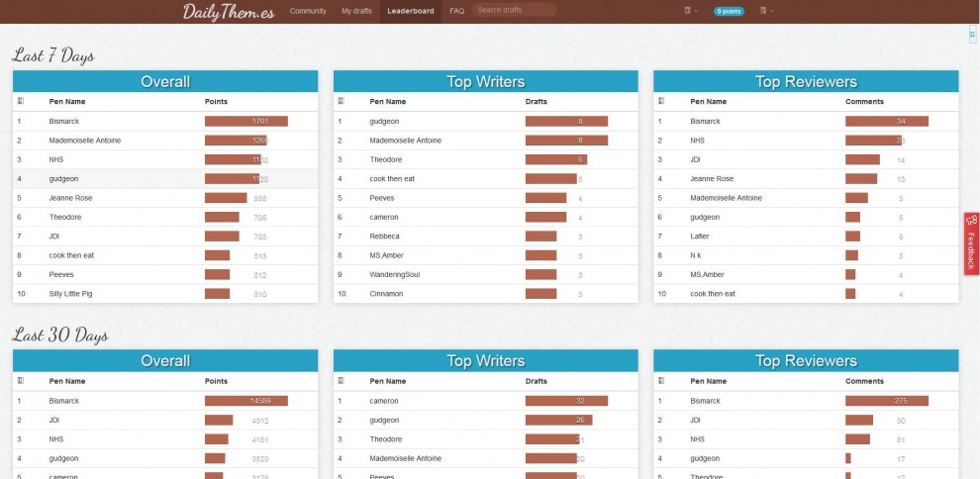The height and width of the screenshot is (479, 980).
Task: Go to My drafts
Action: [356, 11]
